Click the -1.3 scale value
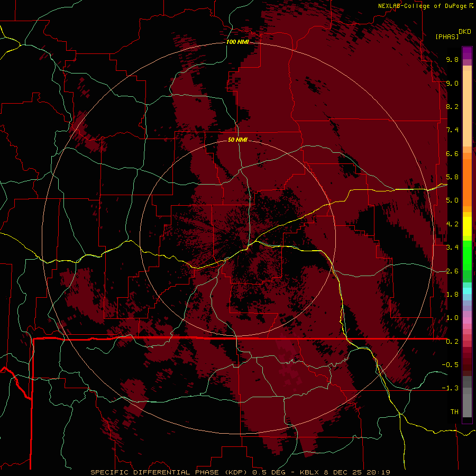 click(450, 388)
